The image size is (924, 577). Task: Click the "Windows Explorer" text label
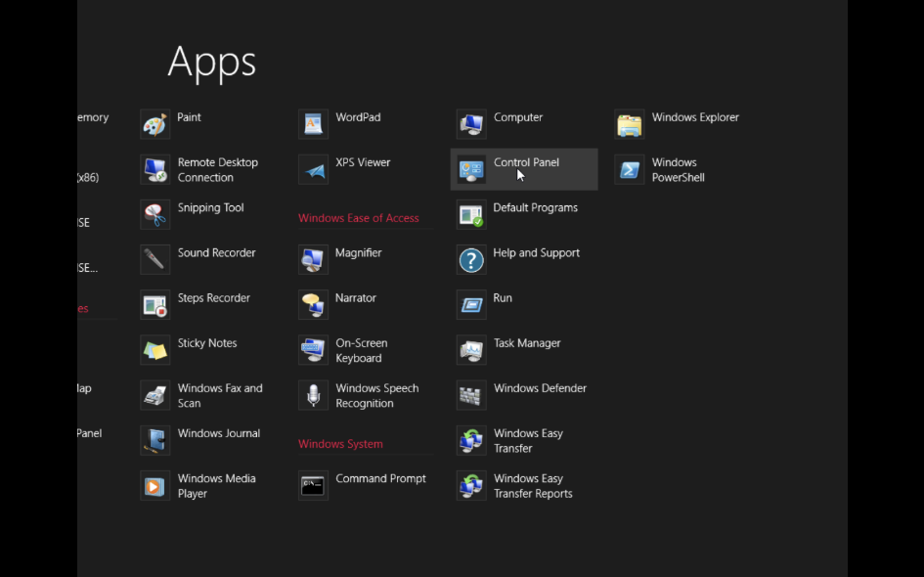point(695,117)
